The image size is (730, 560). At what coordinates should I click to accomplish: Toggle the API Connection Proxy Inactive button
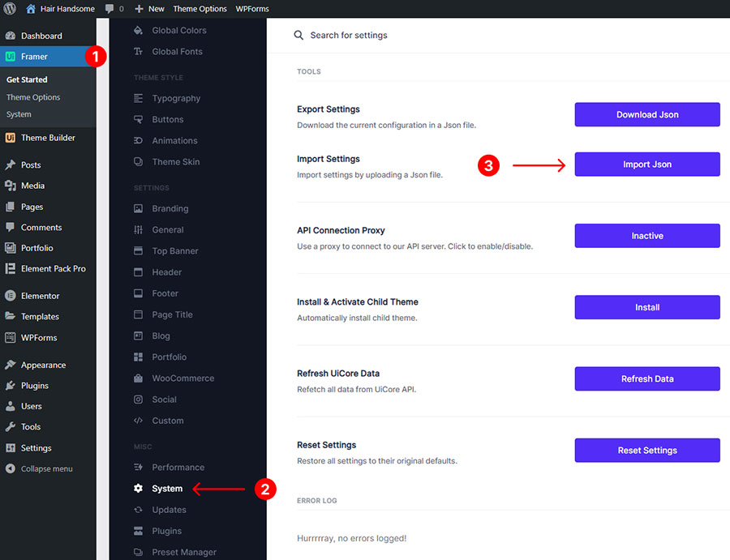[646, 236]
